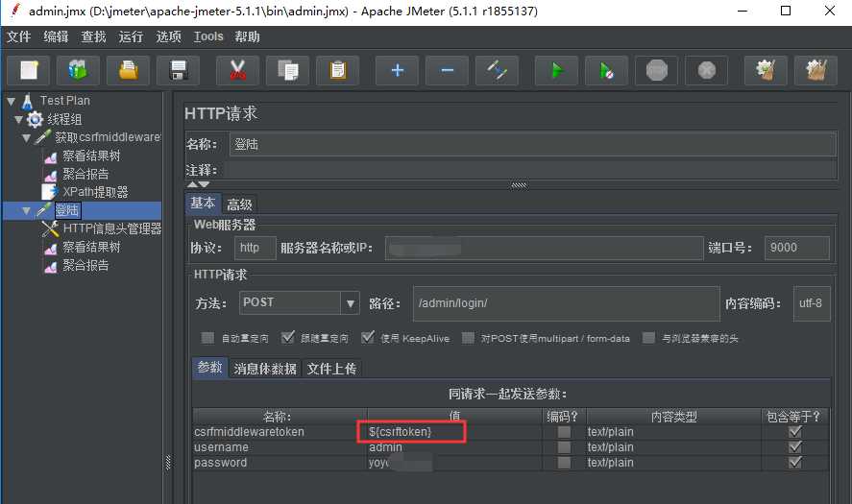Select the XPath提取器 tree node
Image resolution: width=852 pixels, height=504 pixels.
pos(95,192)
